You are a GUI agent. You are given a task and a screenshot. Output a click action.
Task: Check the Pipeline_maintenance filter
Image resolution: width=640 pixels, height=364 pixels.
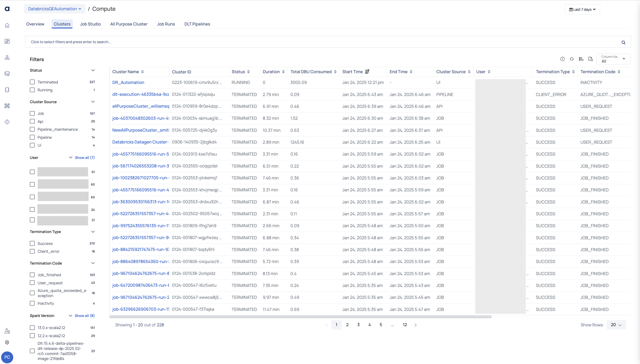click(32, 129)
